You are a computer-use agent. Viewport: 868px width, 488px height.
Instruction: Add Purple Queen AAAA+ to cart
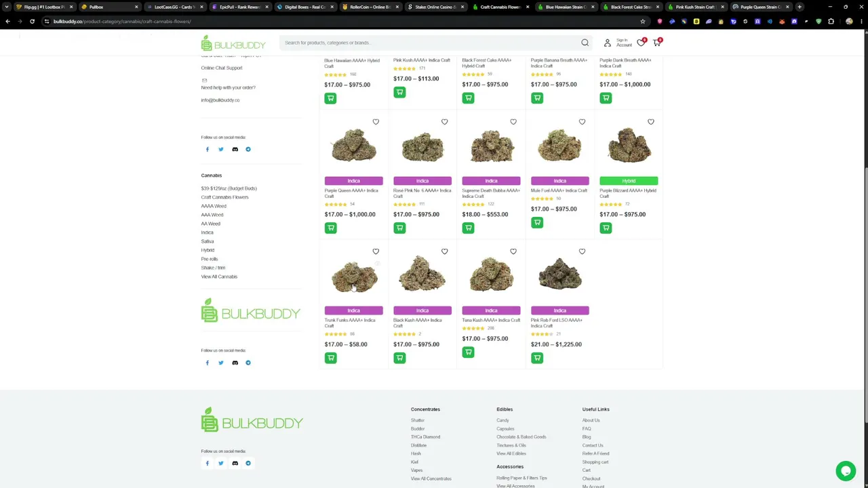[330, 228]
